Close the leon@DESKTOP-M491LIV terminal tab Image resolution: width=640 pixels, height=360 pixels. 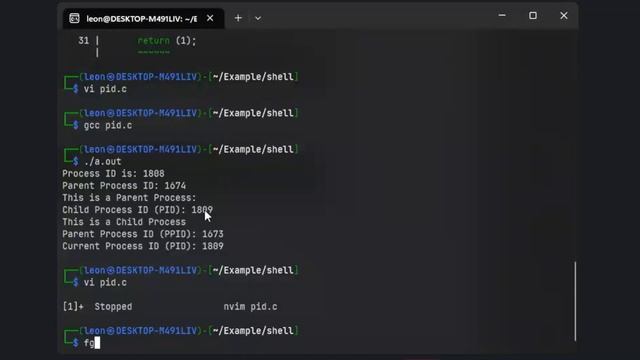[210, 18]
